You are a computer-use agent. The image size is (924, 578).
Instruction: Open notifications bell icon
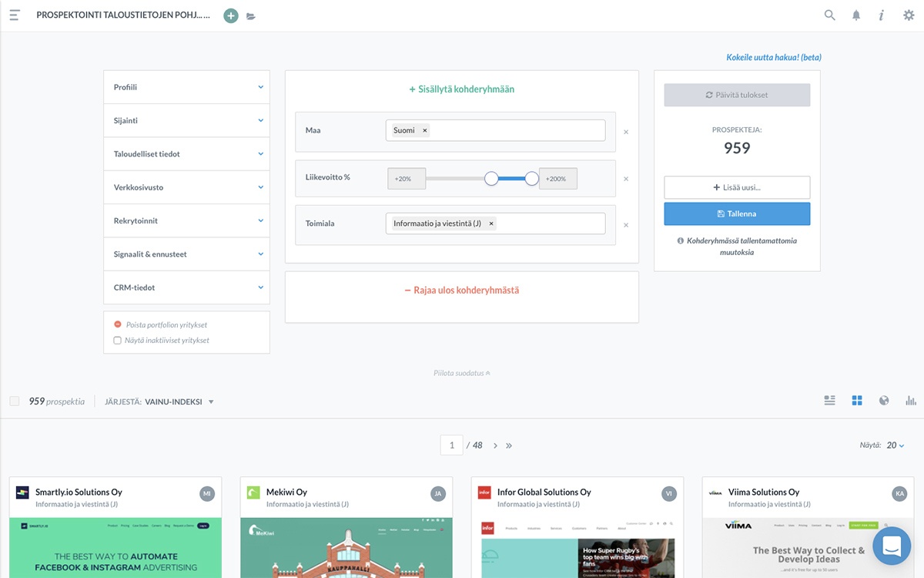855,15
